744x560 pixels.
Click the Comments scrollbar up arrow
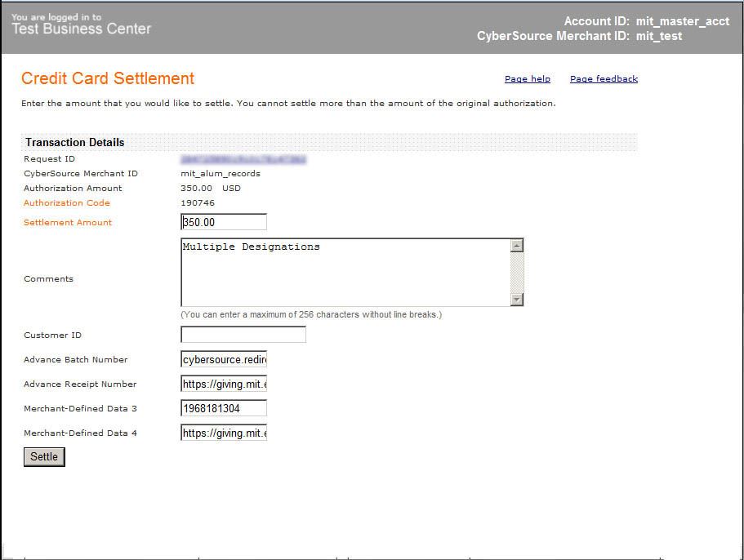(x=516, y=246)
